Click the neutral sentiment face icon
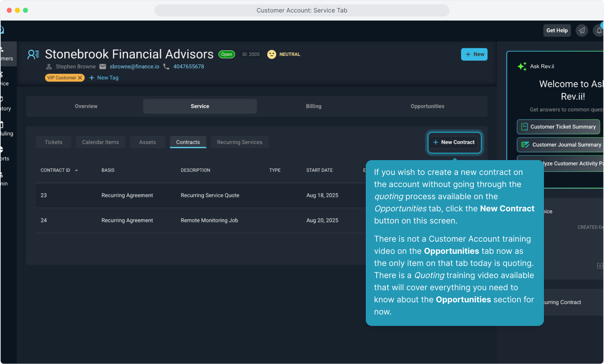Image resolution: width=604 pixels, height=364 pixels. pyautogui.click(x=271, y=54)
